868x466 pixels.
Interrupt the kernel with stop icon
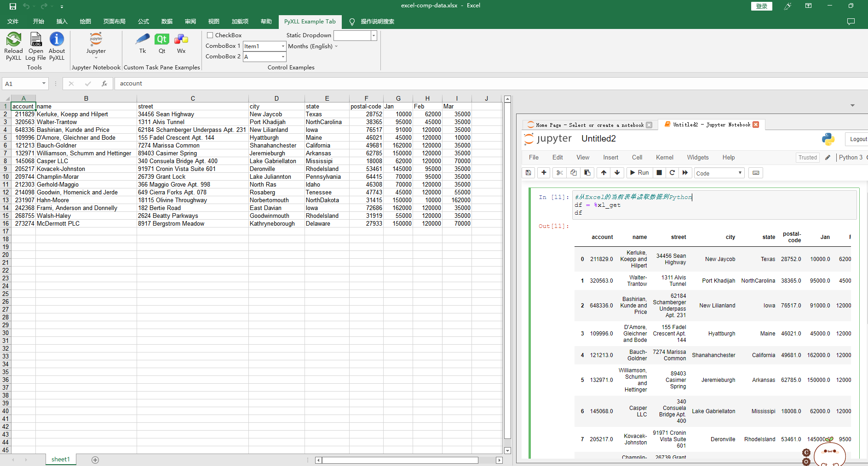[x=659, y=173]
